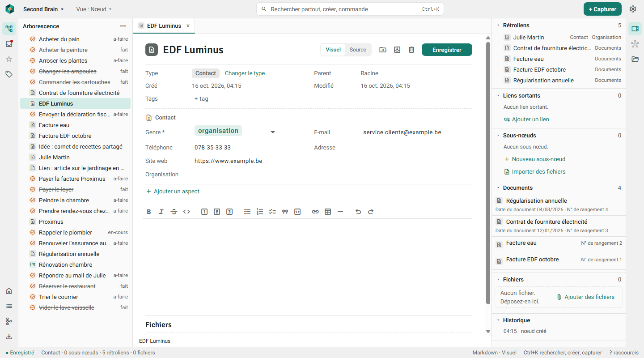This screenshot has height=358, width=644.
Task: Insert a blockquote
Action: coord(285,212)
